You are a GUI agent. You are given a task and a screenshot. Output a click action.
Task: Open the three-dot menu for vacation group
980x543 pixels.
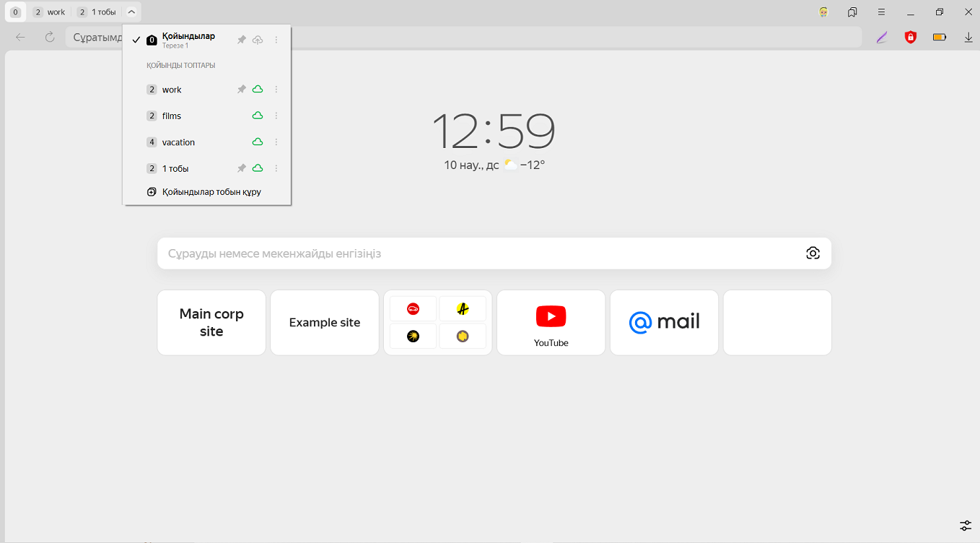click(x=276, y=142)
